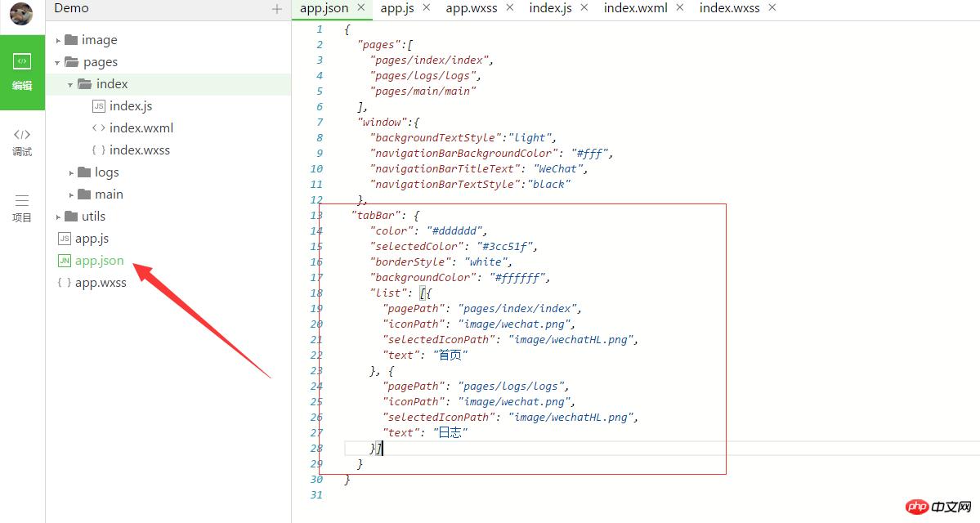Click the user avatar icon
The height and width of the screenshot is (523, 980).
[21, 14]
